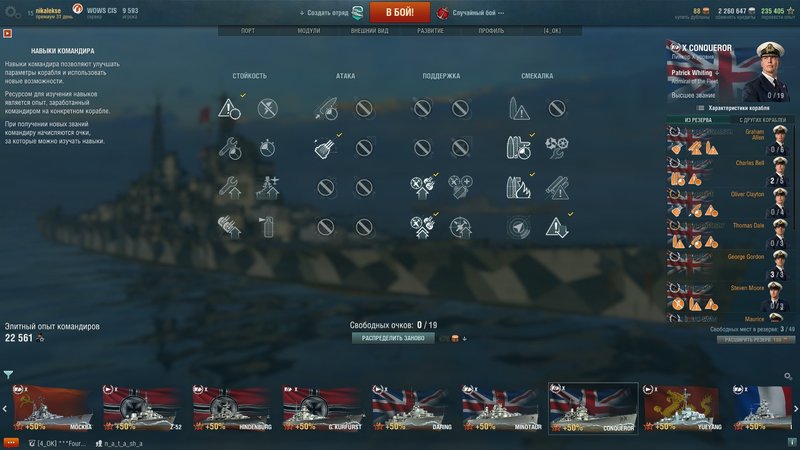This screenshot has width=800, height=450.
Task: Switch to the Модули tab
Action: (x=309, y=31)
